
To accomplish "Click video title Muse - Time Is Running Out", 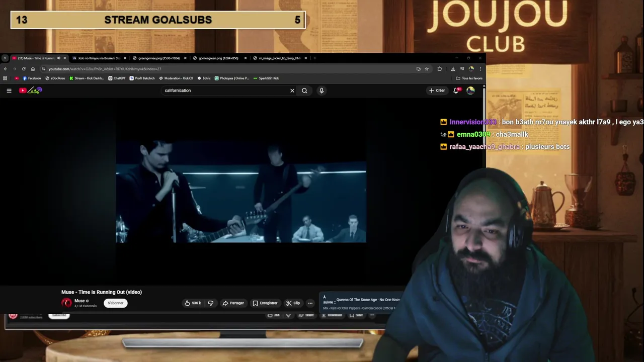I will pos(102,292).
